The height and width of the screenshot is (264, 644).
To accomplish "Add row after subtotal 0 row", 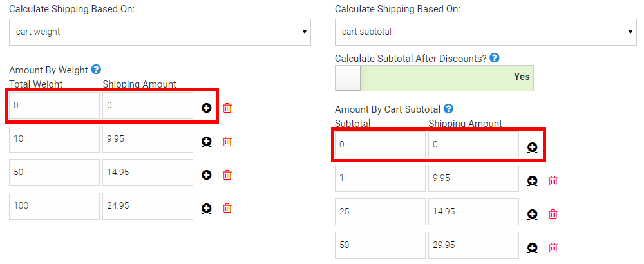I will [533, 147].
